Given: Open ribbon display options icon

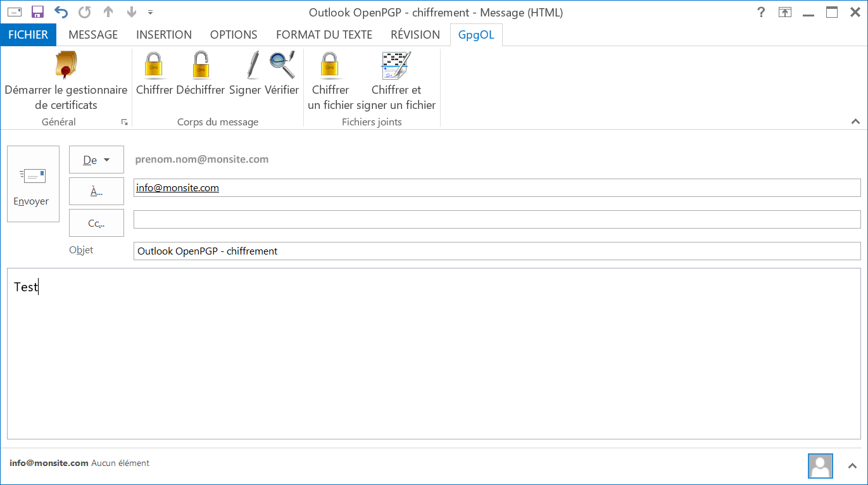Looking at the screenshot, I should 785,12.
